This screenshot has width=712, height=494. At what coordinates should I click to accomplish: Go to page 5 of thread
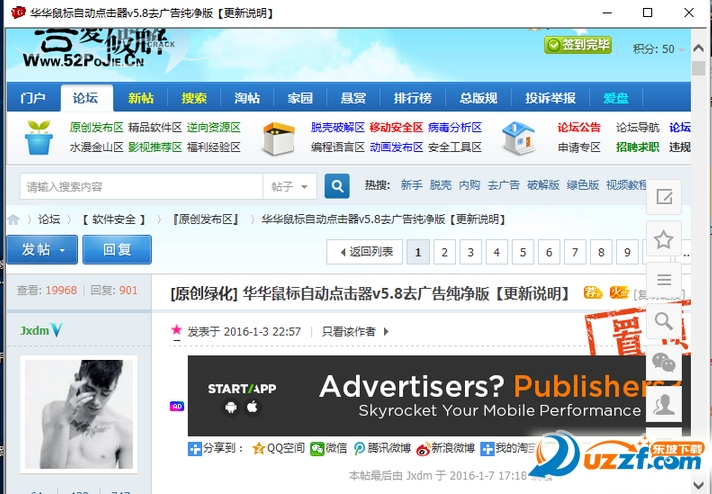pyautogui.click(x=523, y=252)
